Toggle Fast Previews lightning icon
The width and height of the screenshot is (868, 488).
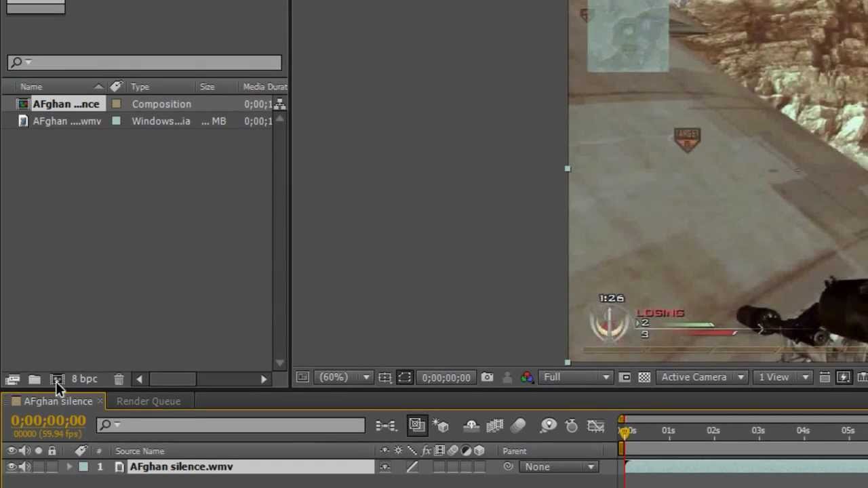pyautogui.click(x=844, y=378)
